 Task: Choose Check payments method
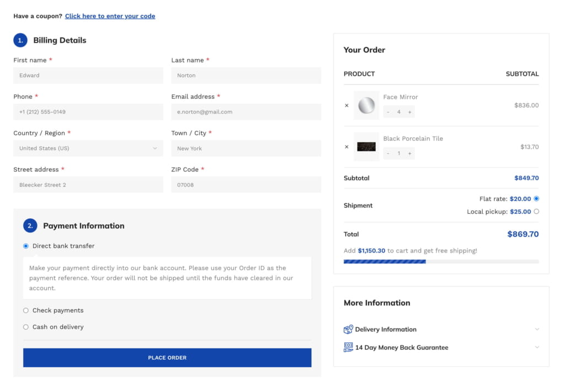(25, 310)
